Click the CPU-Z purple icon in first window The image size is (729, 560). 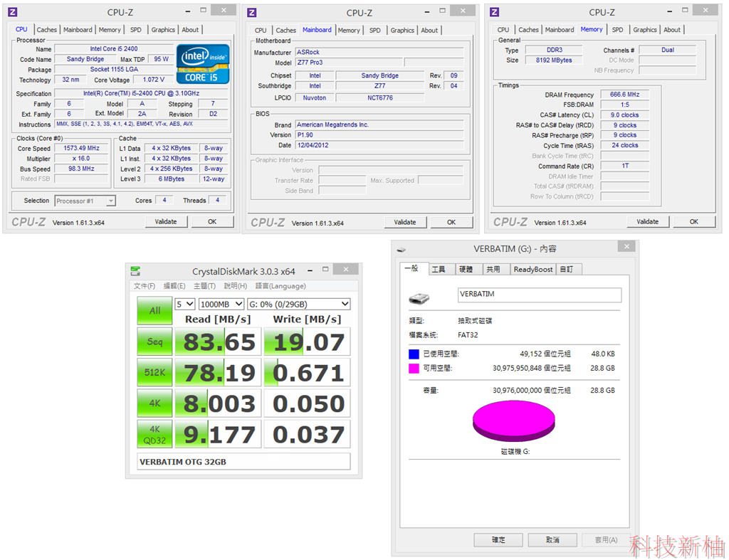(13, 12)
